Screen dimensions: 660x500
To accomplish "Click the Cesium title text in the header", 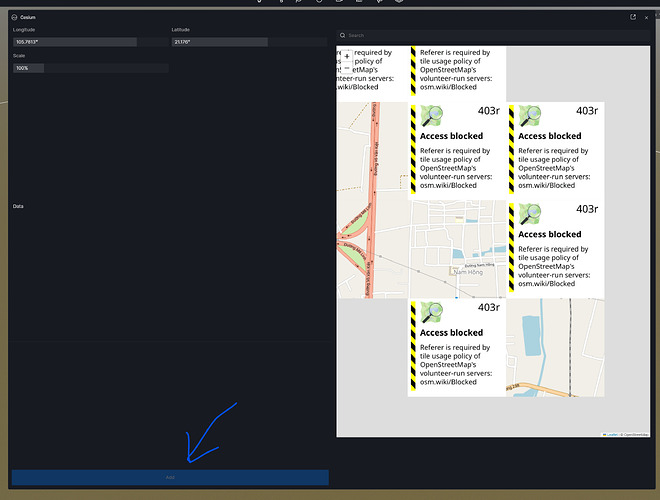I will click(x=28, y=17).
